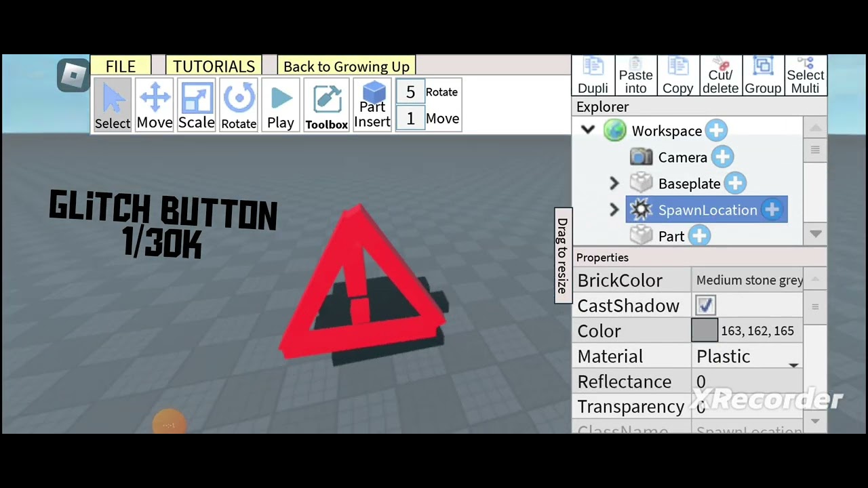
Task: Choose the Scale tool
Action: (197, 105)
